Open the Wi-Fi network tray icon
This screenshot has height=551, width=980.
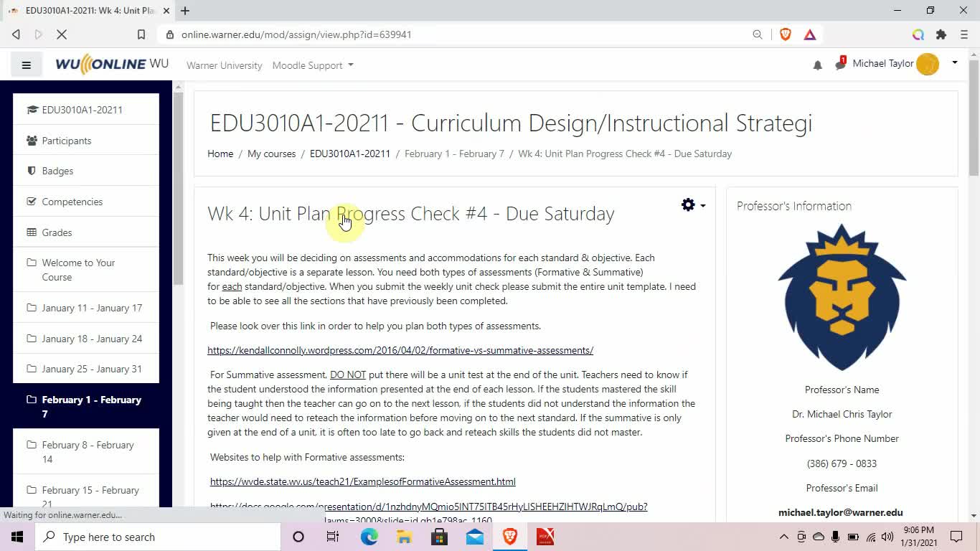(870, 537)
